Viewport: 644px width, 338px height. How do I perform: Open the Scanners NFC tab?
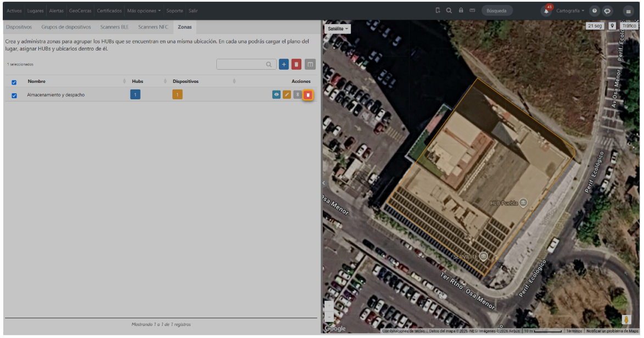coord(153,27)
